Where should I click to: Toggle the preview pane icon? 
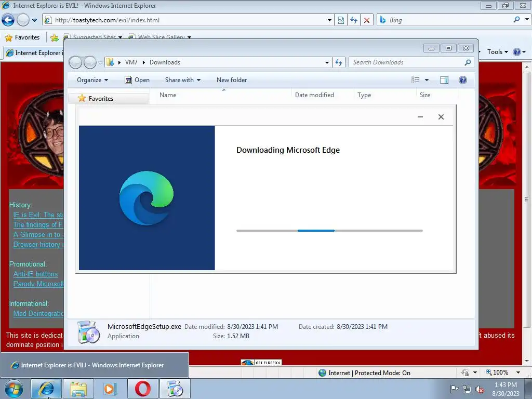click(x=444, y=80)
